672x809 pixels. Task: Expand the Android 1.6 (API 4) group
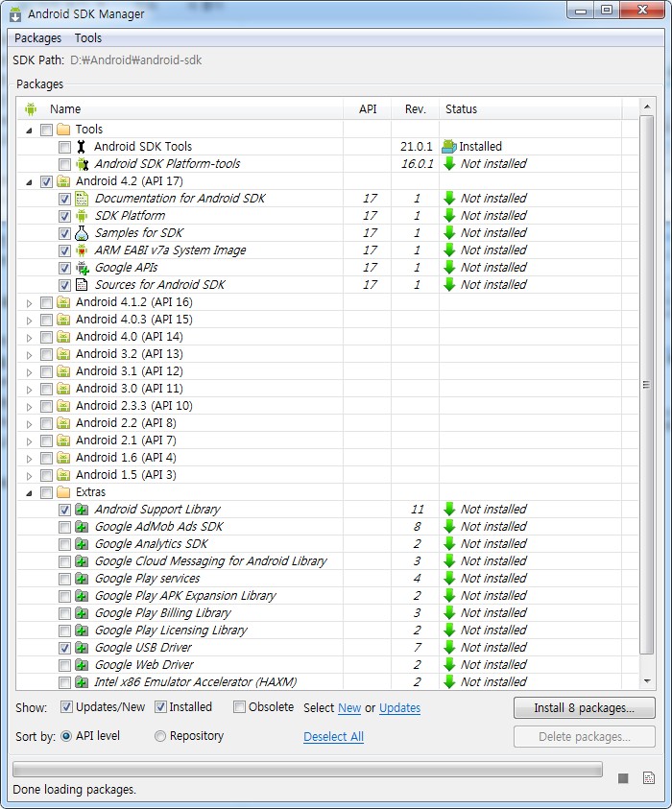click(30, 459)
